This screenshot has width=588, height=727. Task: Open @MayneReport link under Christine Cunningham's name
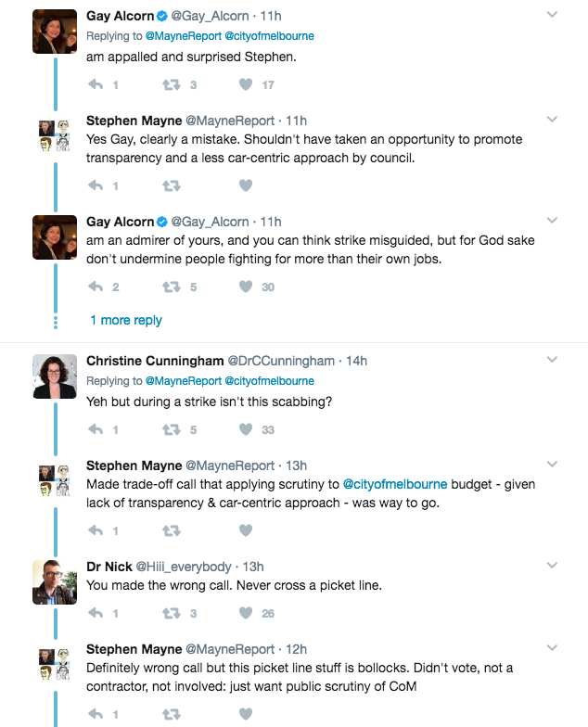point(184,380)
